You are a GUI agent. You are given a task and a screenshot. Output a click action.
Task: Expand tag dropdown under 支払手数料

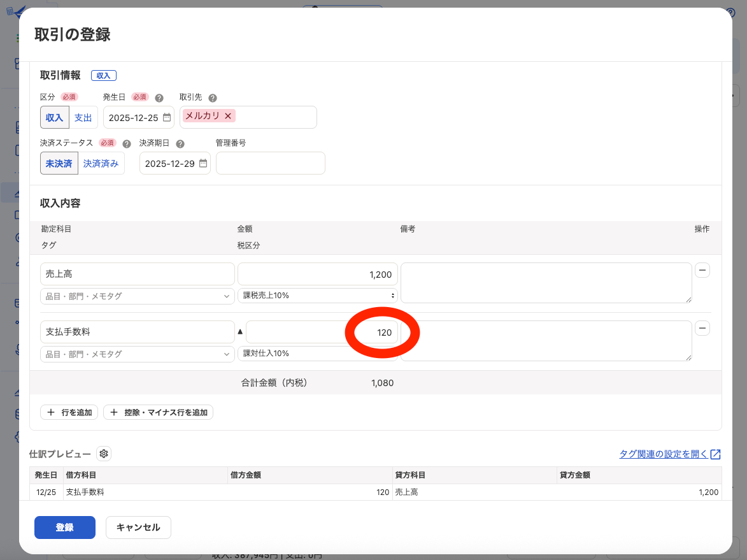[x=137, y=354]
